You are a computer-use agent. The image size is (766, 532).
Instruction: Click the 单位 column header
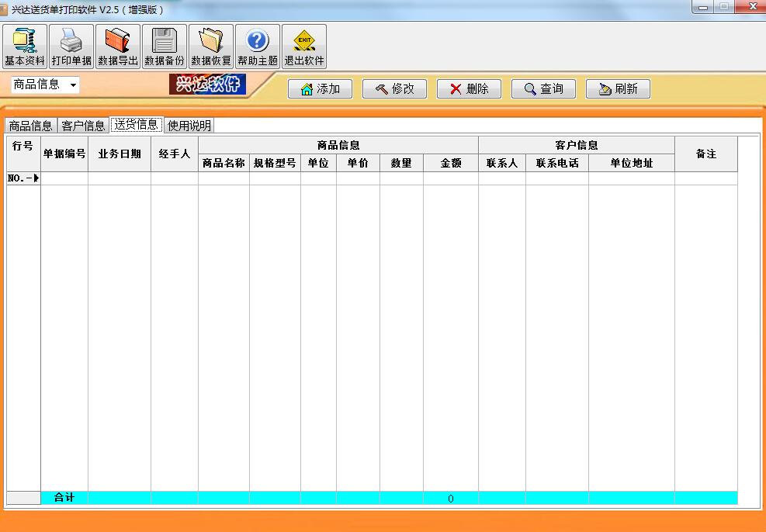click(318, 163)
